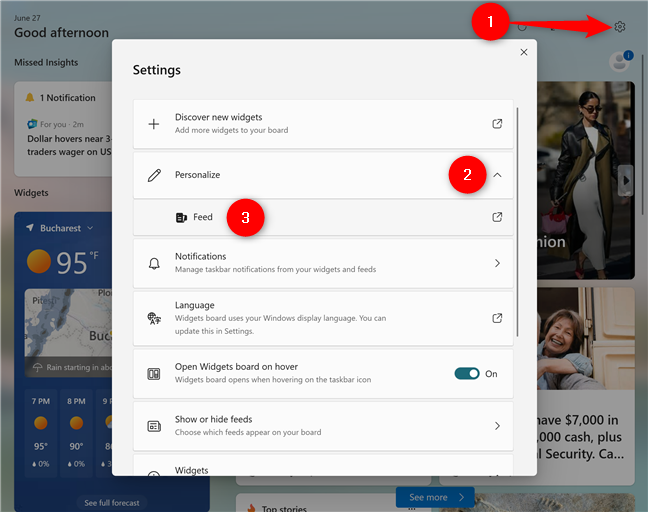Screen dimensions: 648x512
Task: Click the Language translate icon
Action: point(154,318)
